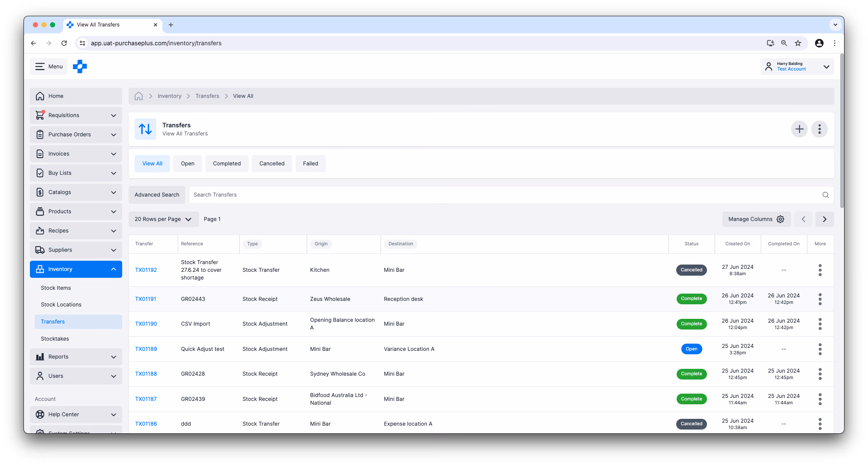This screenshot has width=868, height=465.
Task: Expand the Buy Lists sidebar section
Action: [x=76, y=173]
